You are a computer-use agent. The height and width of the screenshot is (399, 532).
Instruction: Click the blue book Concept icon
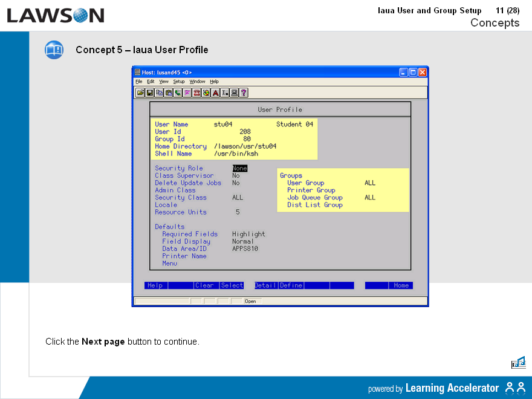point(54,50)
